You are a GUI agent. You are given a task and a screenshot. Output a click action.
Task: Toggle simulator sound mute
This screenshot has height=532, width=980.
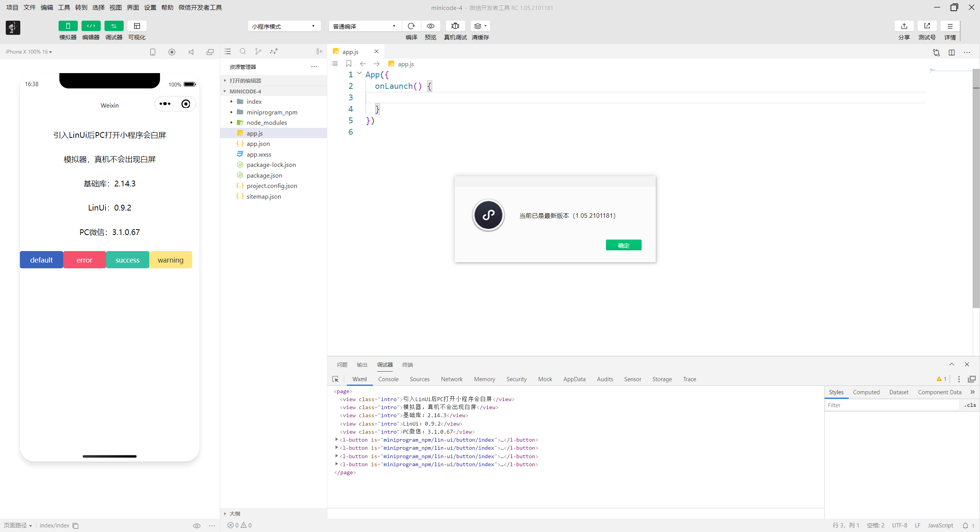(191, 51)
